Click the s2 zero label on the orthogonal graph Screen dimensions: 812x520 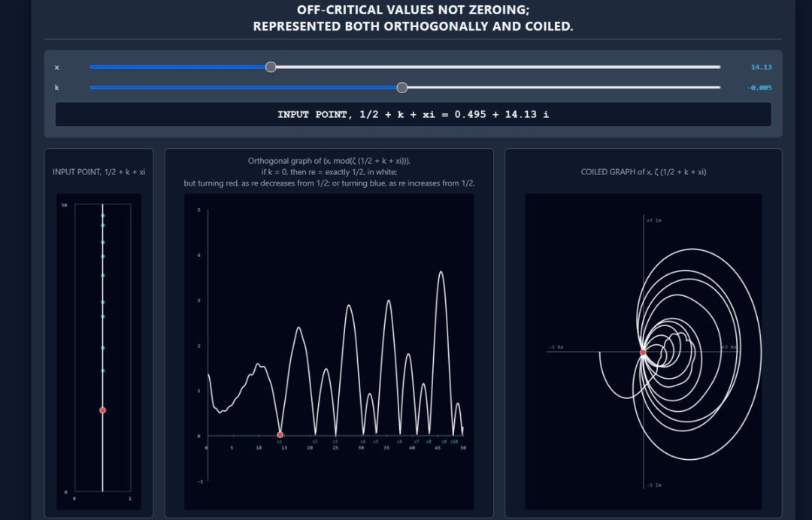tap(314, 442)
